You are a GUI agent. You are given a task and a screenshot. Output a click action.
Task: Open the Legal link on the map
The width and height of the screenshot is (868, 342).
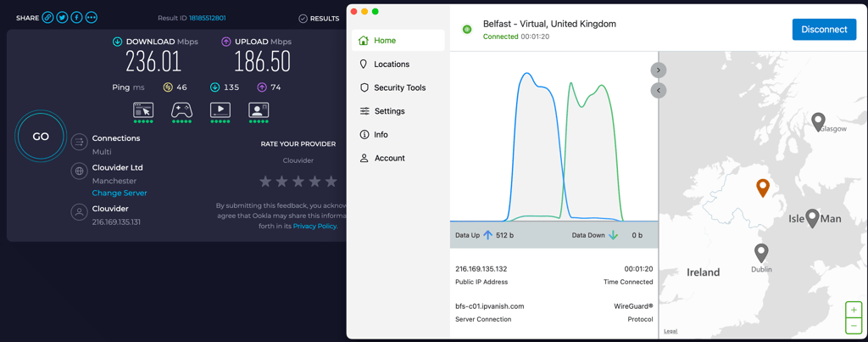[x=670, y=331]
